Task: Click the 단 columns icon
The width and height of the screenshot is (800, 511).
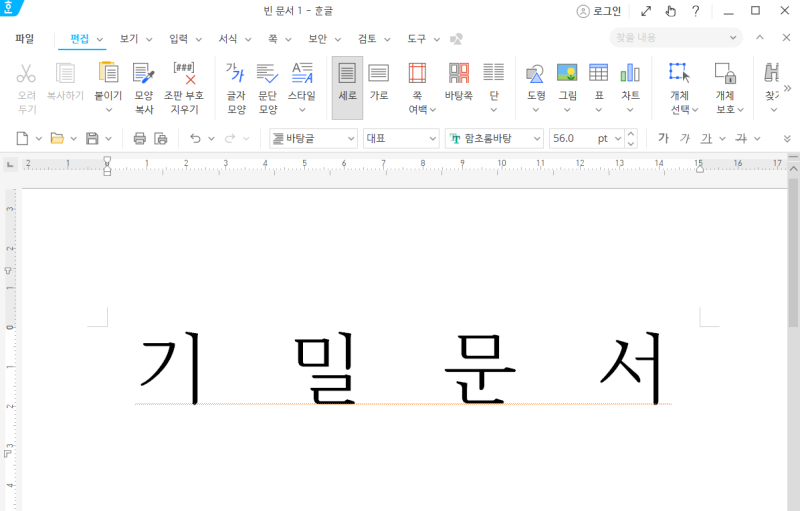Action: tap(493, 73)
